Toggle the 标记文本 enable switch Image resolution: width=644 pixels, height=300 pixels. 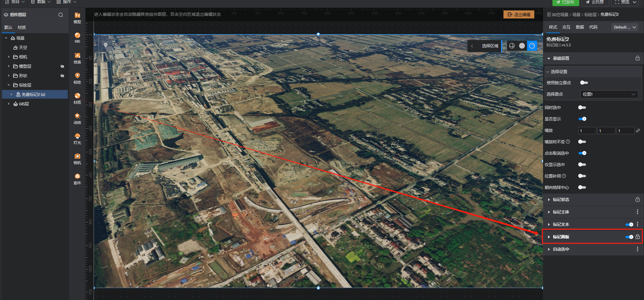(629, 224)
